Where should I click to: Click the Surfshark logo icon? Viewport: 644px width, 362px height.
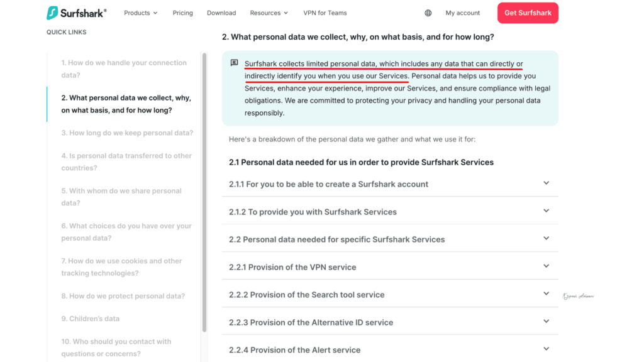pos(50,12)
